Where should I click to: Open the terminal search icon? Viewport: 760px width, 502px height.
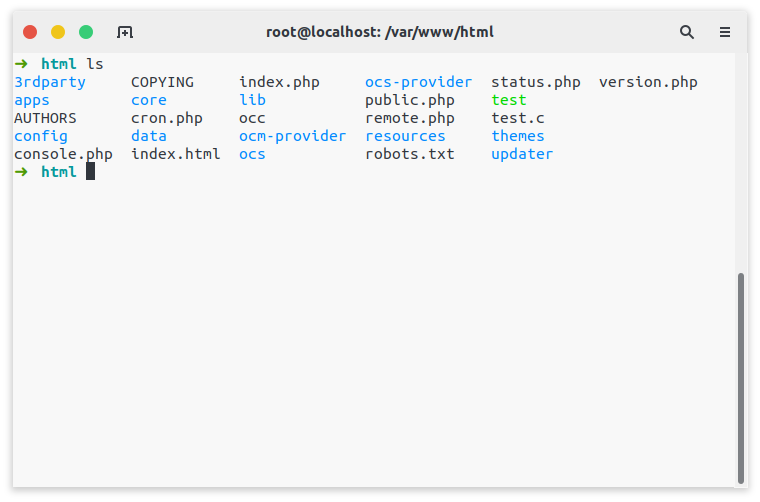[x=686, y=32]
